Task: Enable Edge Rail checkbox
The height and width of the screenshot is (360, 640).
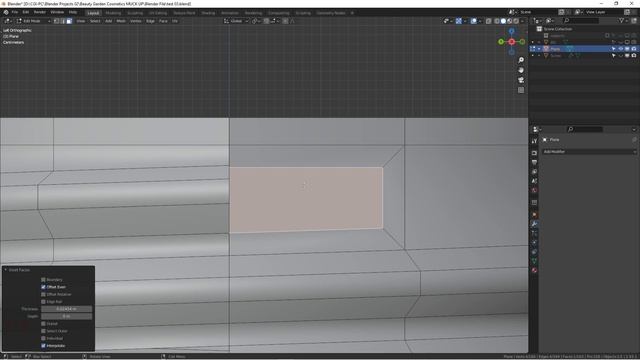Action: pyautogui.click(x=43, y=302)
